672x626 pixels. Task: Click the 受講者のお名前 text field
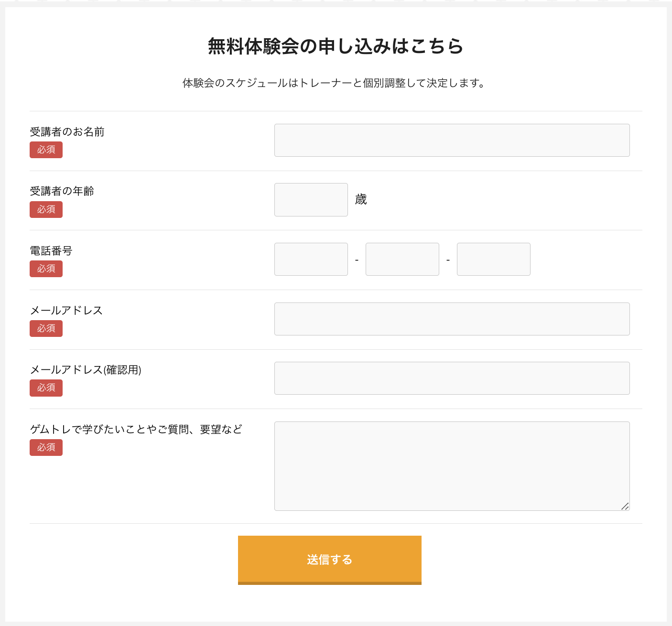(x=452, y=140)
